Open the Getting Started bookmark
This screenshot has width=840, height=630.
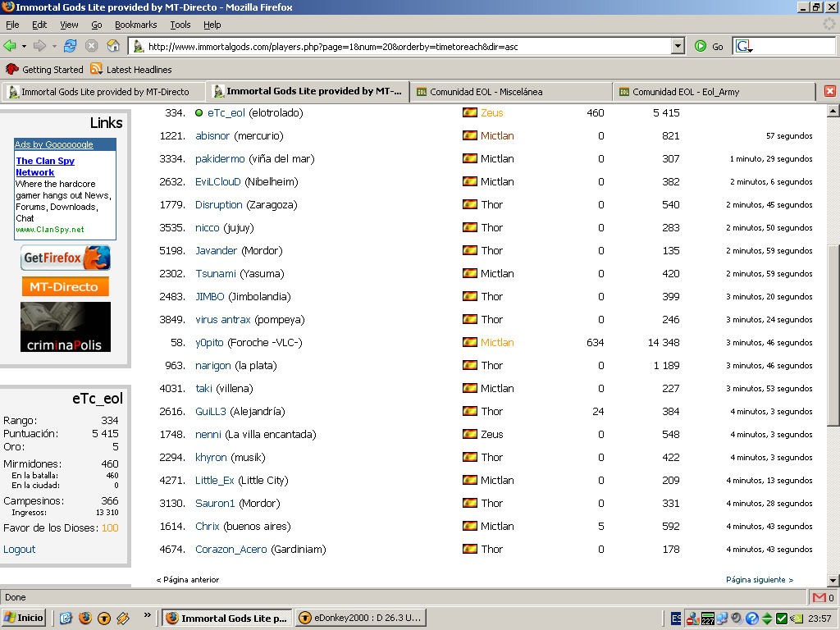(x=44, y=70)
